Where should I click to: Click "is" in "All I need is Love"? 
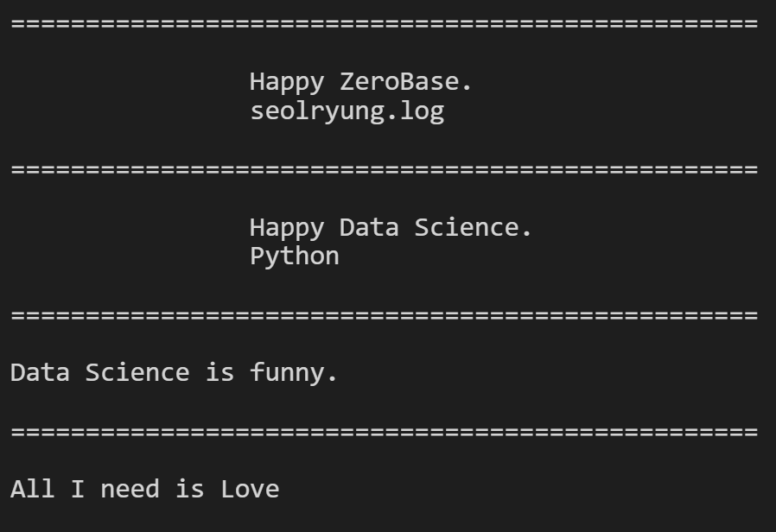coord(189,490)
